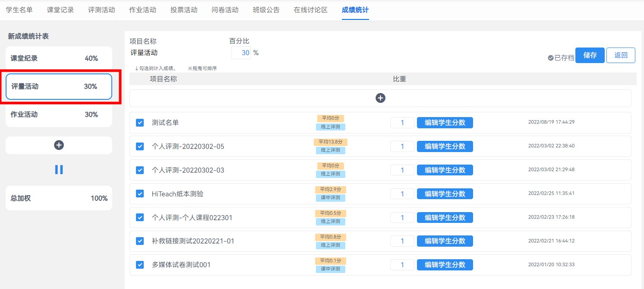Screen dimensions: 644x289
Task: Click the 已存档 checkmark status icon
Action: (551, 58)
